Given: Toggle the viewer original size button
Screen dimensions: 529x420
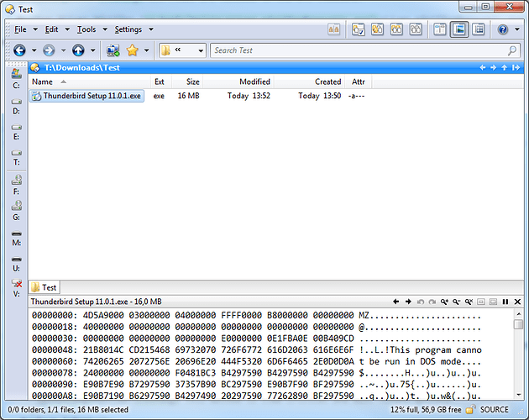Looking at the screenshot, I should pos(481,302).
